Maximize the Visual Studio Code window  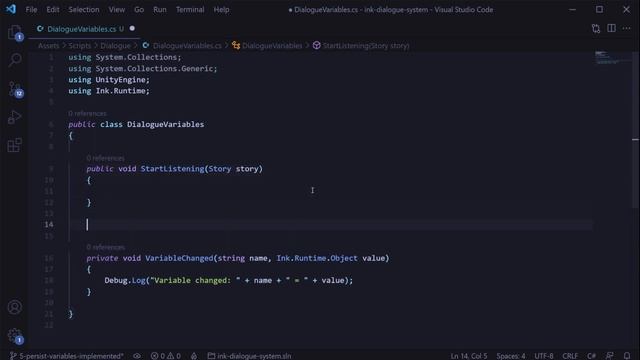599,9
